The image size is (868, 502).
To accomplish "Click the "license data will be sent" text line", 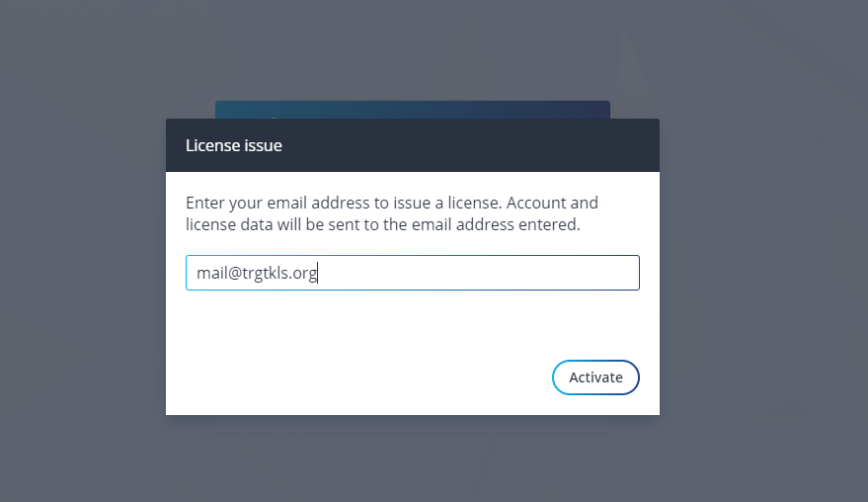I will coord(382,225).
